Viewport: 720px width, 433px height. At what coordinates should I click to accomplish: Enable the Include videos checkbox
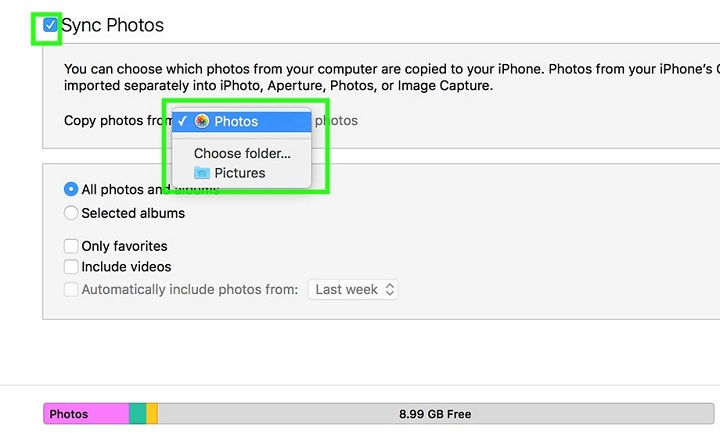[71, 267]
